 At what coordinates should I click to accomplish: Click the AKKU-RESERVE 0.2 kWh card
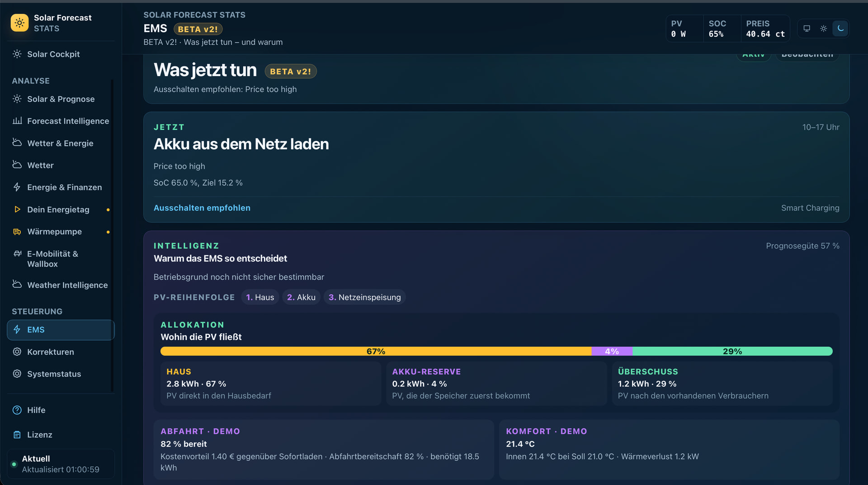pyautogui.click(x=496, y=383)
